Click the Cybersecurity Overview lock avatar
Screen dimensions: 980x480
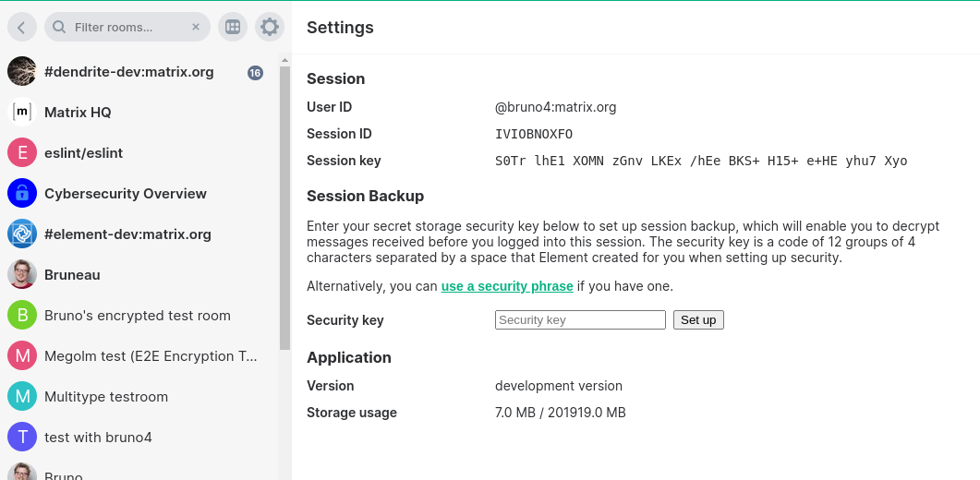pyautogui.click(x=22, y=194)
